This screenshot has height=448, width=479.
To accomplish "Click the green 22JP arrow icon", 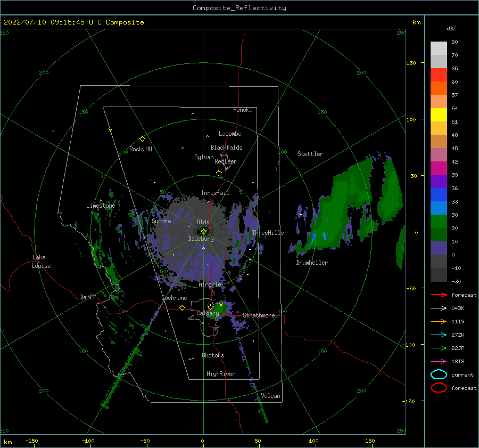I will (439, 348).
